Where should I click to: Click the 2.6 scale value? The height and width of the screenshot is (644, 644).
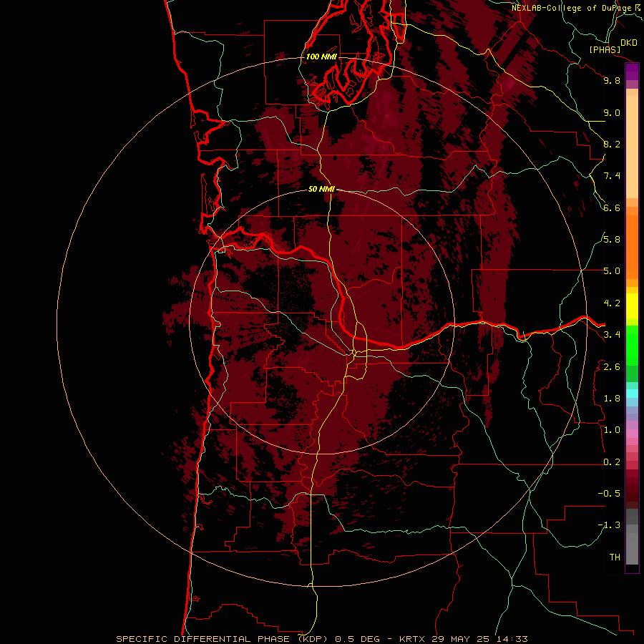point(612,367)
